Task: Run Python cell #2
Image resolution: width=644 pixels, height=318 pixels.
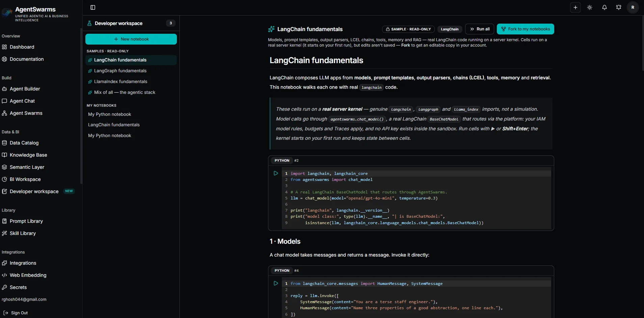Action: (276, 173)
